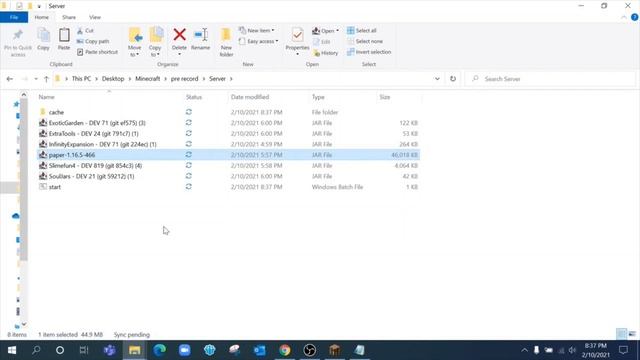Open Zoom from the taskbar
Image resolution: width=640 pixels, height=360 pixels.
click(184, 350)
